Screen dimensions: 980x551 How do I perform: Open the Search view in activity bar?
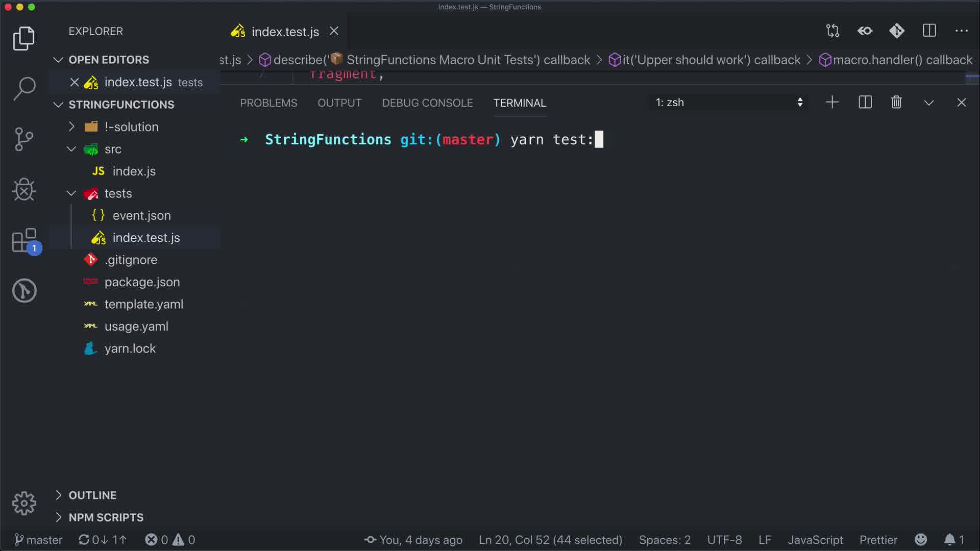tap(24, 88)
